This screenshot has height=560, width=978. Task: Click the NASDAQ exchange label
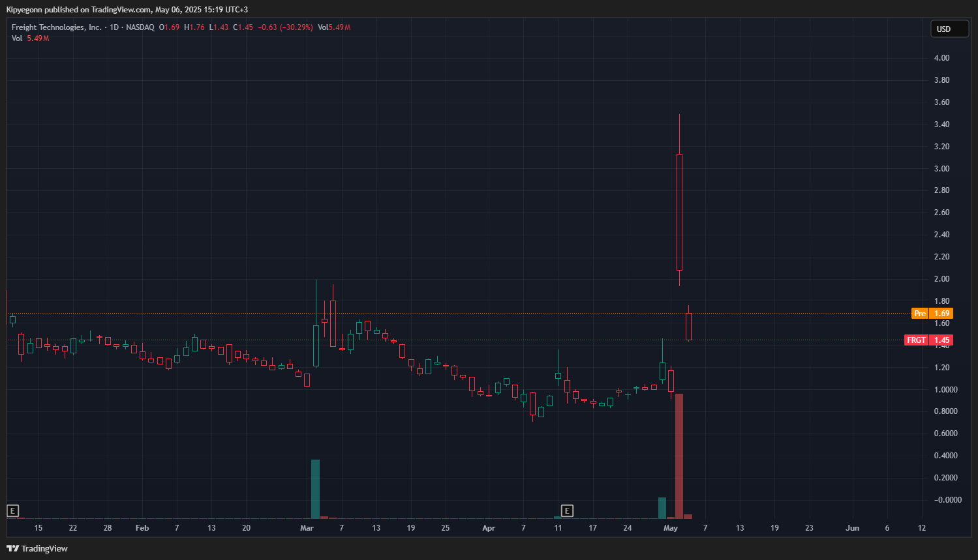(x=140, y=27)
